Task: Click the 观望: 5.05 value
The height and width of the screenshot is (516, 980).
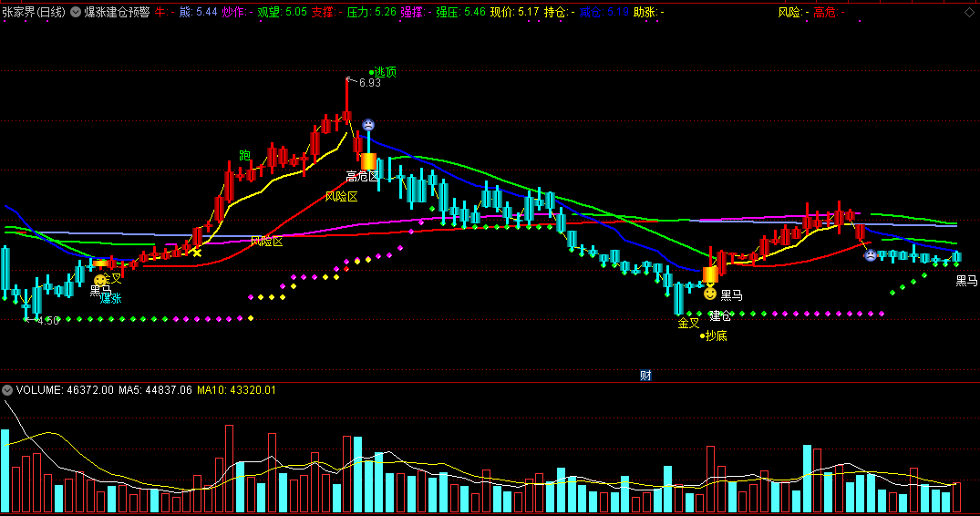Action: click(x=282, y=12)
